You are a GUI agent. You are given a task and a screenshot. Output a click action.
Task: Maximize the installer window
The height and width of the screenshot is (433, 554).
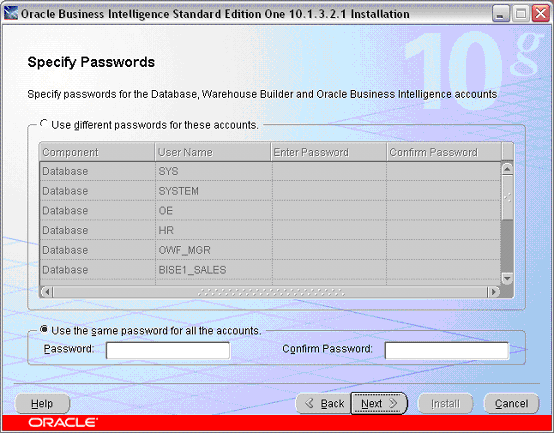coord(520,14)
